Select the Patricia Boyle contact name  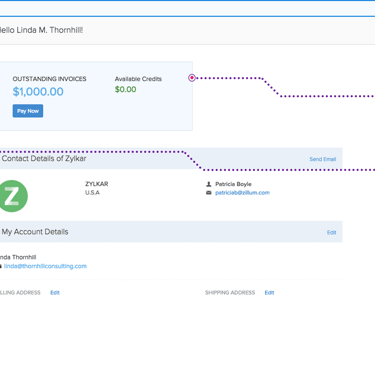coord(233,184)
